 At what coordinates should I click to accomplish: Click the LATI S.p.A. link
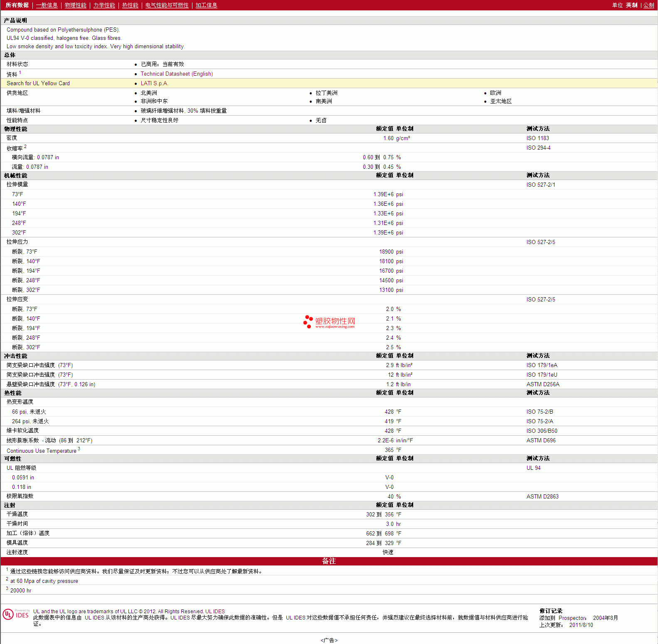(x=154, y=83)
